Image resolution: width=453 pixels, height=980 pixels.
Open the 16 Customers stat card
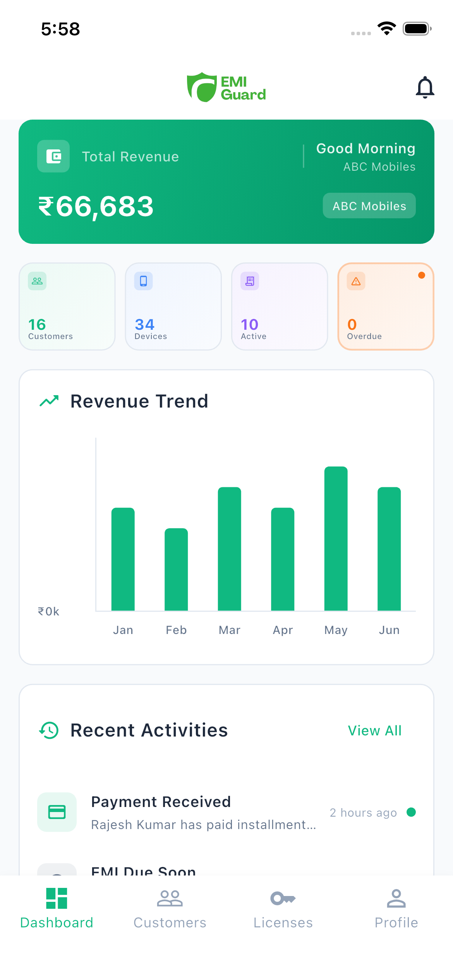coord(67,307)
